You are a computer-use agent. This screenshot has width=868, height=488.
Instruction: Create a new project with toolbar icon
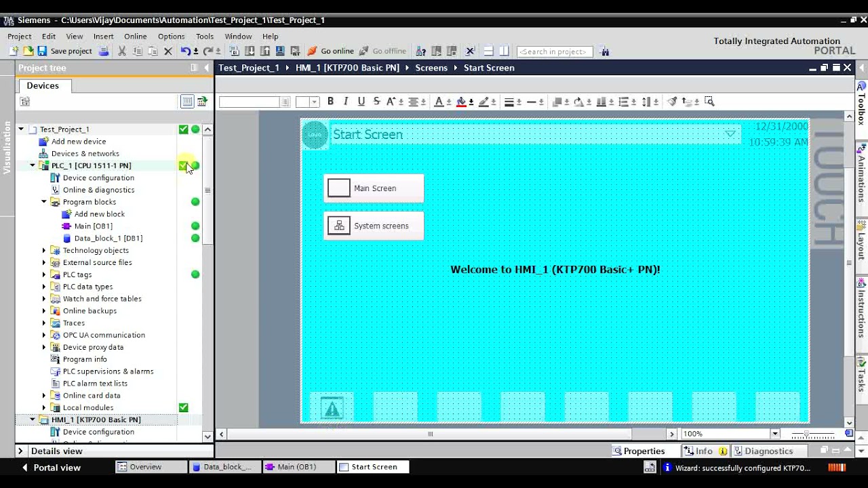click(14, 51)
